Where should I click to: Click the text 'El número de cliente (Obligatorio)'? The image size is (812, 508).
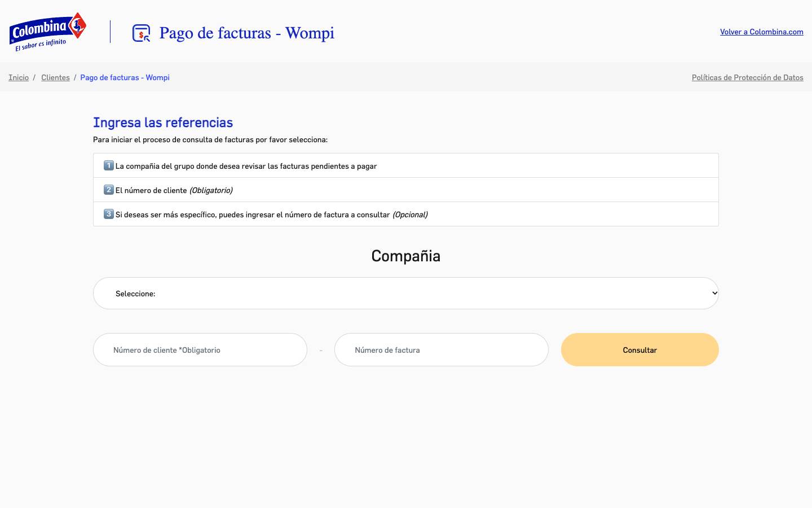tap(174, 190)
